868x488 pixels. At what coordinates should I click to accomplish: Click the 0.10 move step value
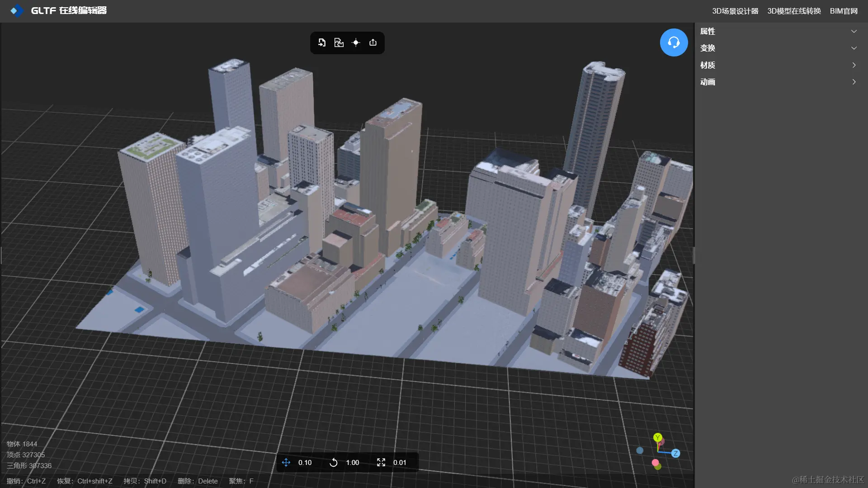pyautogui.click(x=305, y=462)
